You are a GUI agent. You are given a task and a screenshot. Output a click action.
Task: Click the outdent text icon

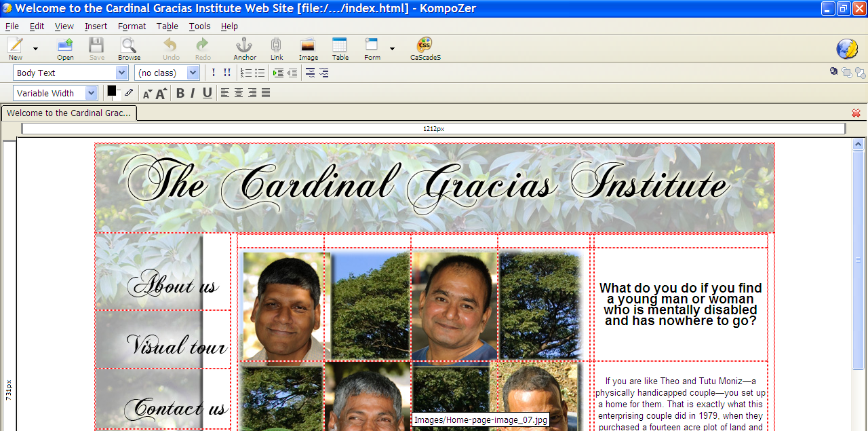point(292,73)
